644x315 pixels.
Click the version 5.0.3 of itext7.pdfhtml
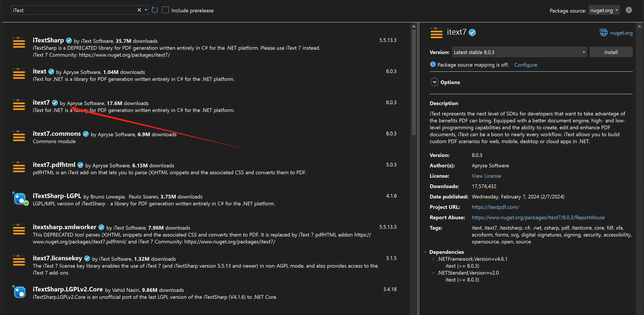pyautogui.click(x=391, y=165)
